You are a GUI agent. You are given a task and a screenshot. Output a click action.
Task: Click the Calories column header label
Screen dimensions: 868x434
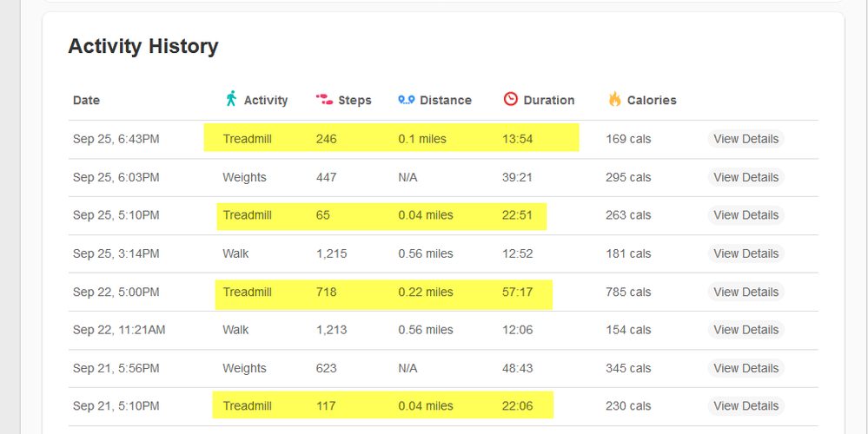click(x=652, y=100)
